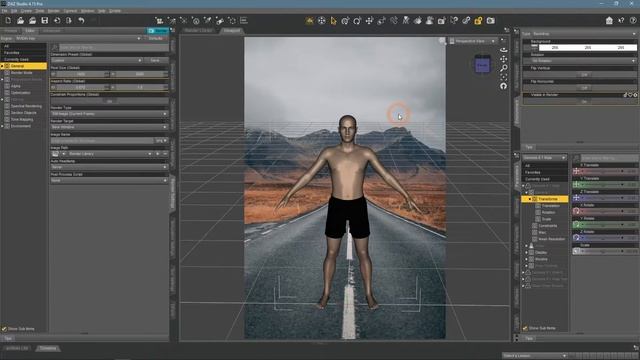Click the Save floppy disk icon

point(45,20)
